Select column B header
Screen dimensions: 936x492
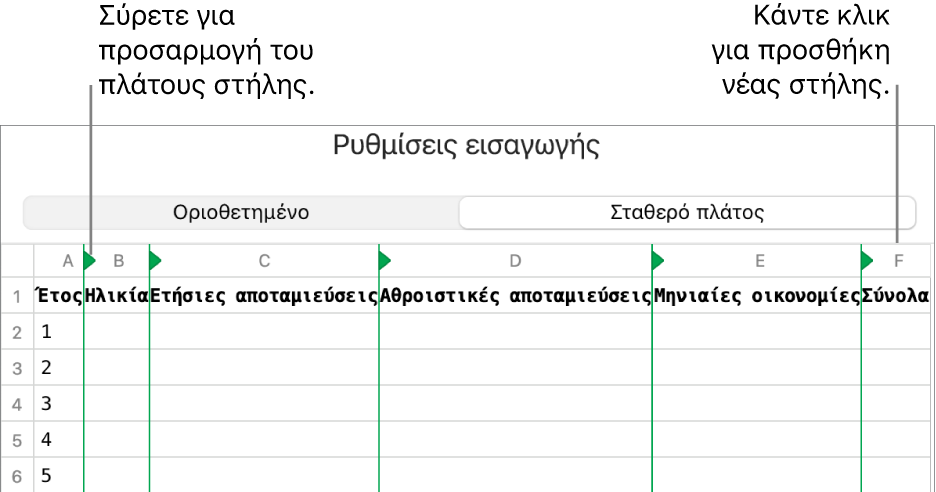tap(118, 261)
